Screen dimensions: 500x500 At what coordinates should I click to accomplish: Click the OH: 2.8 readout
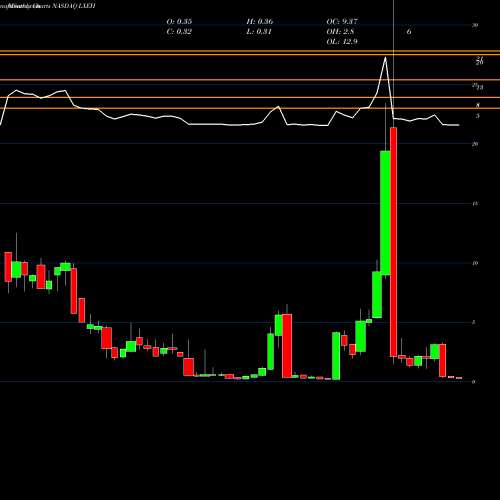[340, 32]
